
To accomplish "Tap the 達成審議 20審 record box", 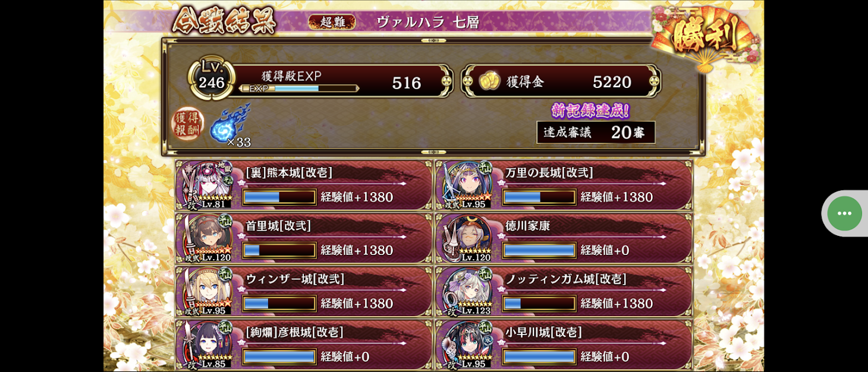I will [x=596, y=133].
